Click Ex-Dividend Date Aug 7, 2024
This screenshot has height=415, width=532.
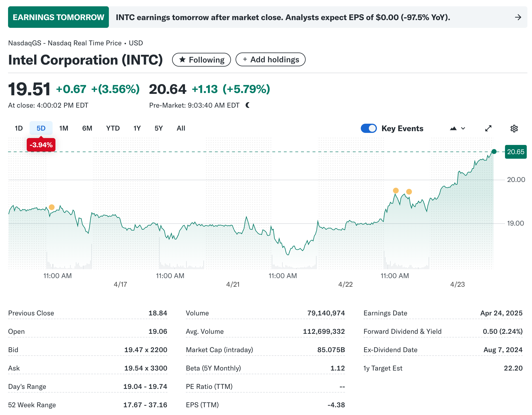click(503, 350)
